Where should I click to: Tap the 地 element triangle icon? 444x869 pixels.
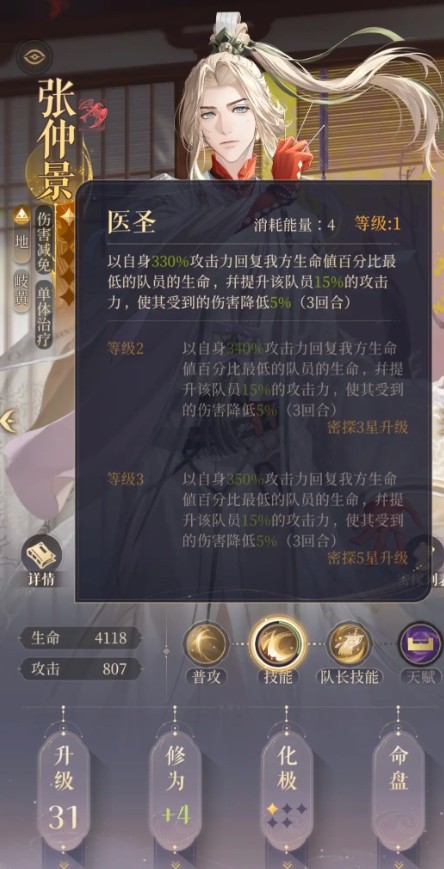coord(22,214)
